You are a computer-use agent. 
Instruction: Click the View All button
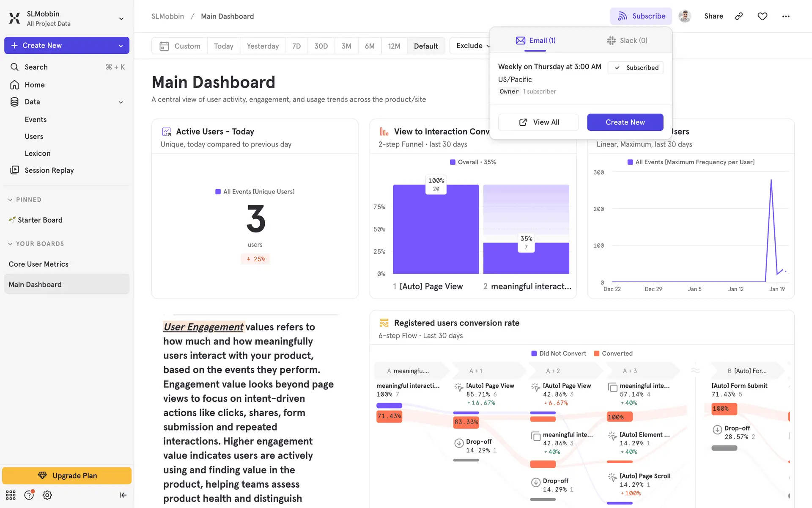click(538, 122)
